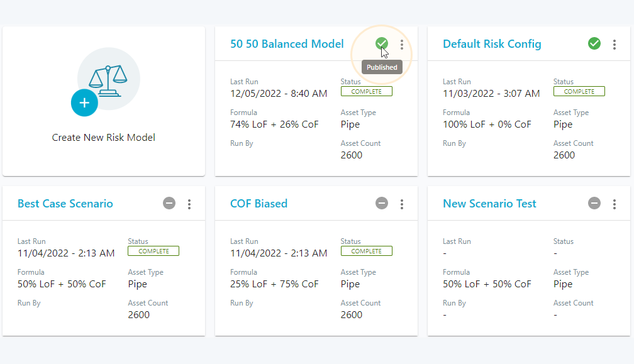This screenshot has width=634, height=364.
Task: Open New Scenario Test model
Action: 489,204
